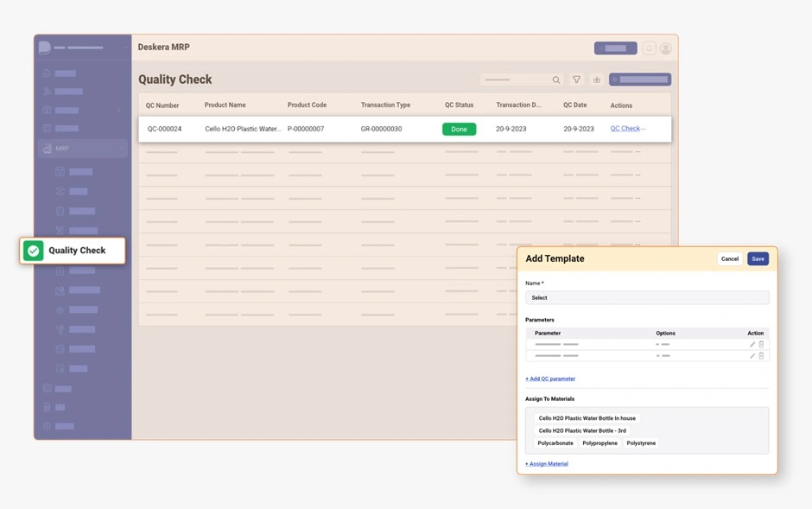Select the Polycarbonate material chip
The width and height of the screenshot is (812, 509).
click(x=555, y=443)
